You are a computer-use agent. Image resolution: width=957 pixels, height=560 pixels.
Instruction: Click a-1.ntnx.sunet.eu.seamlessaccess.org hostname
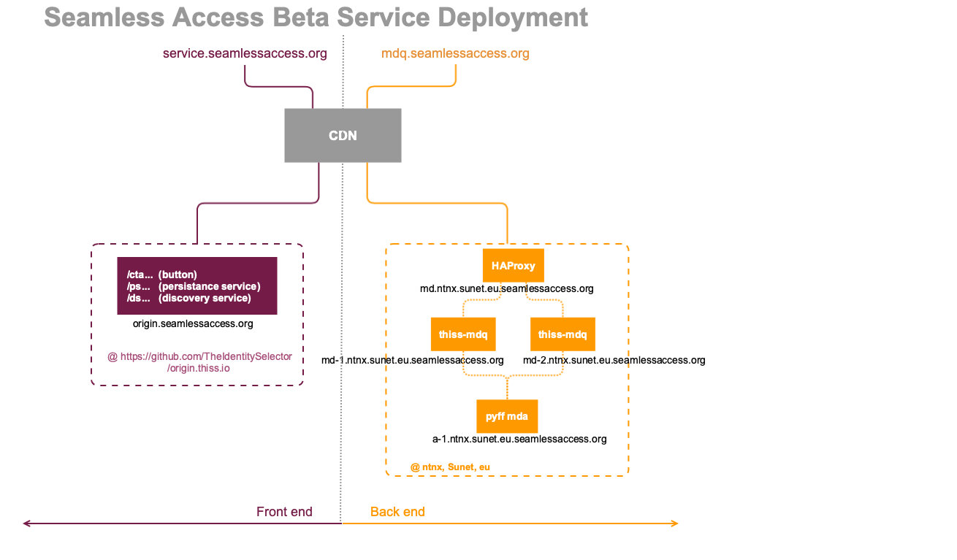[x=519, y=439]
